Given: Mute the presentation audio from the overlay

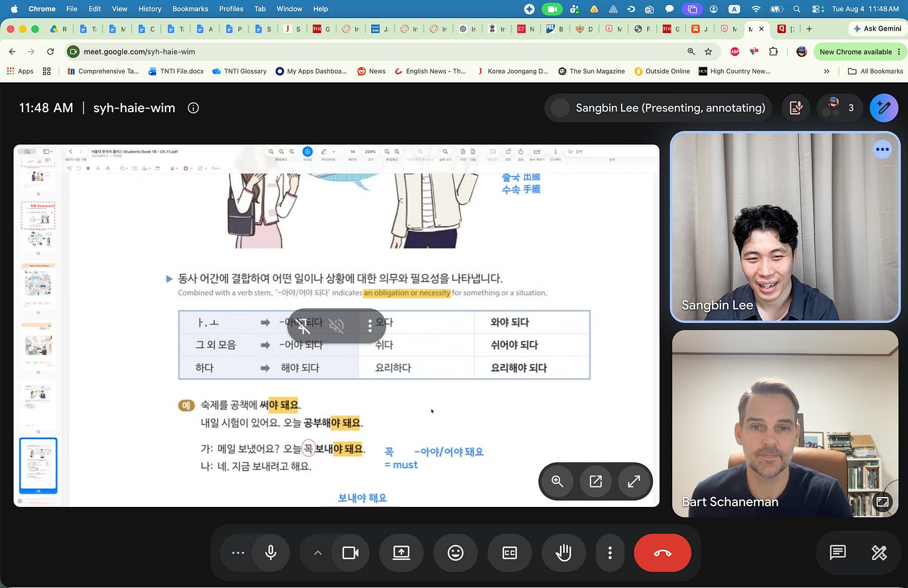Looking at the screenshot, I should coord(337,326).
